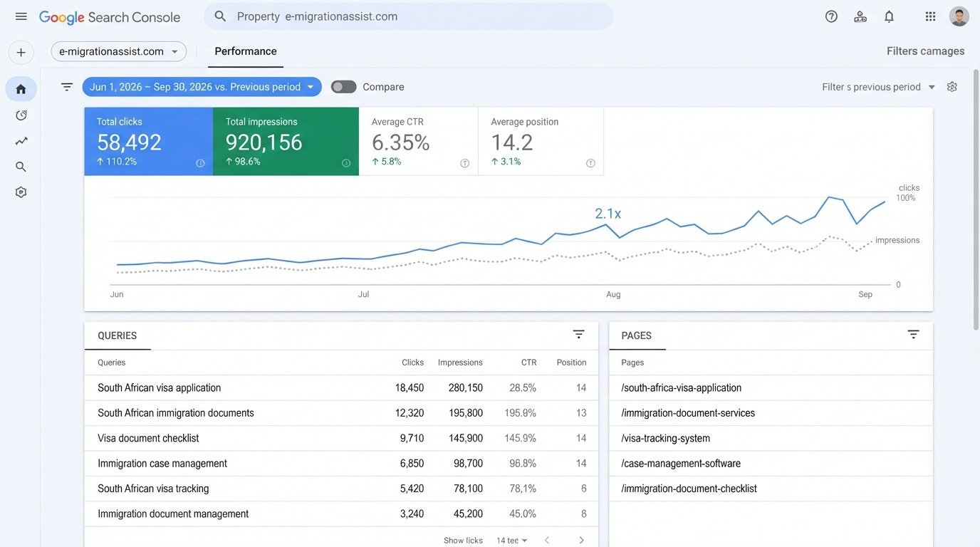Click the info icon on Average CTR card
The image size is (980, 547).
[465, 163]
